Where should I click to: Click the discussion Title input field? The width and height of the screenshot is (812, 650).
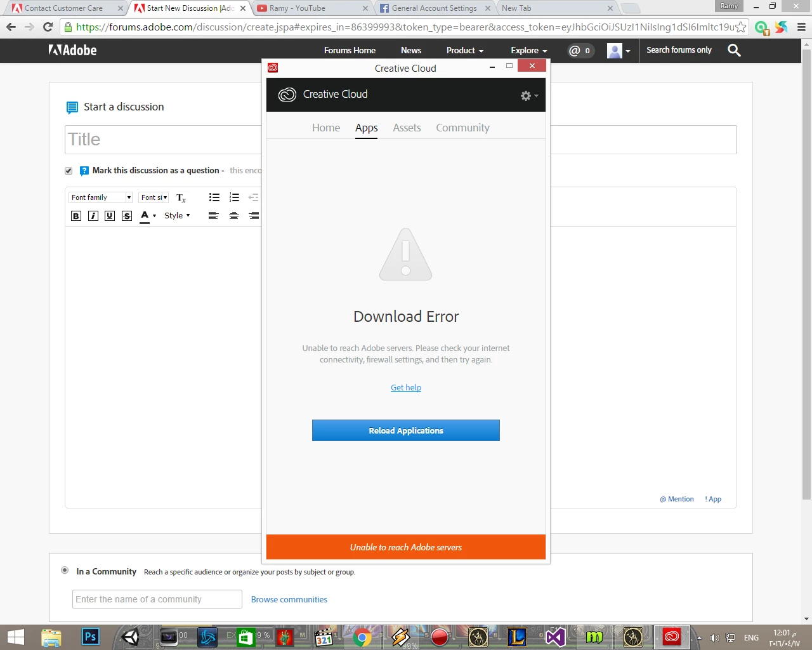pyautogui.click(x=401, y=140)
